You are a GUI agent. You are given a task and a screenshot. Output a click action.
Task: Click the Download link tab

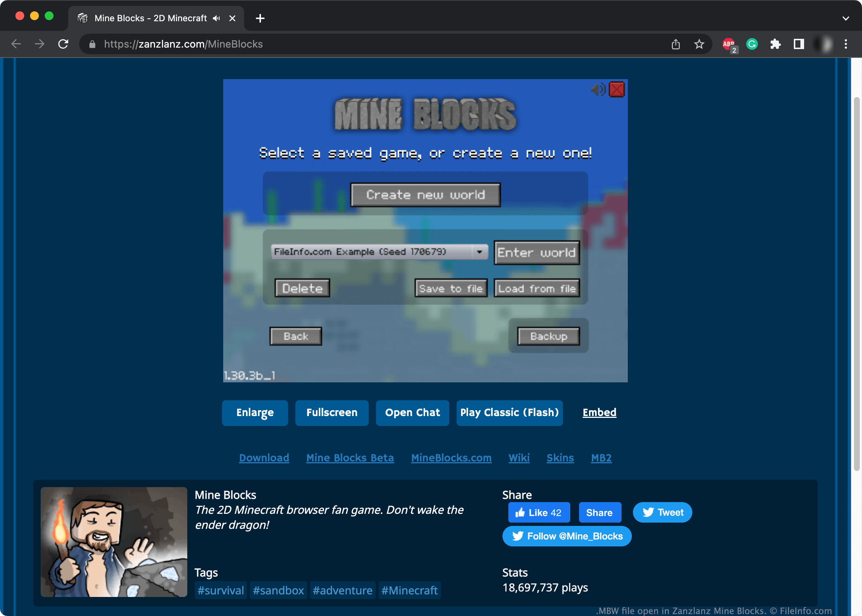pos(264,457)
